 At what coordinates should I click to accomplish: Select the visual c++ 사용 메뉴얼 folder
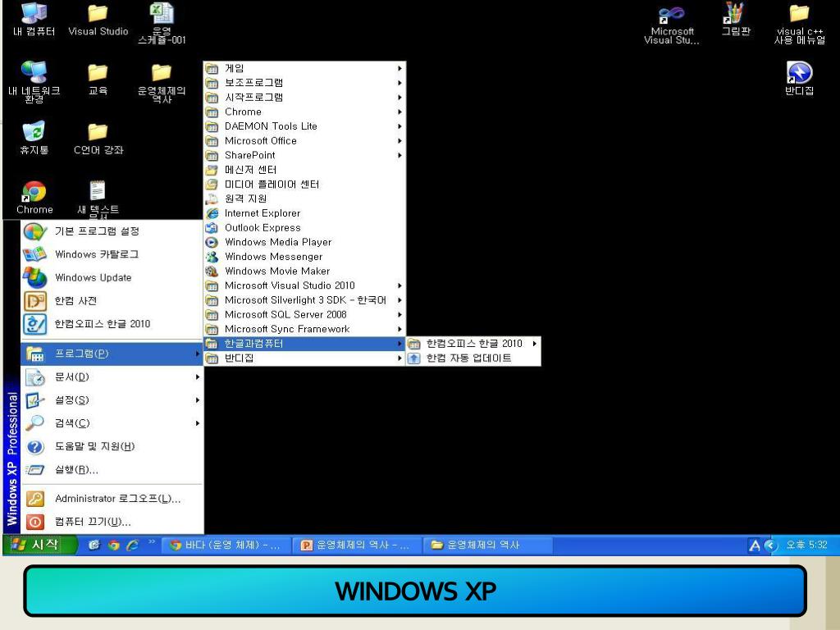pyautogui.click(x=799, y=24)
